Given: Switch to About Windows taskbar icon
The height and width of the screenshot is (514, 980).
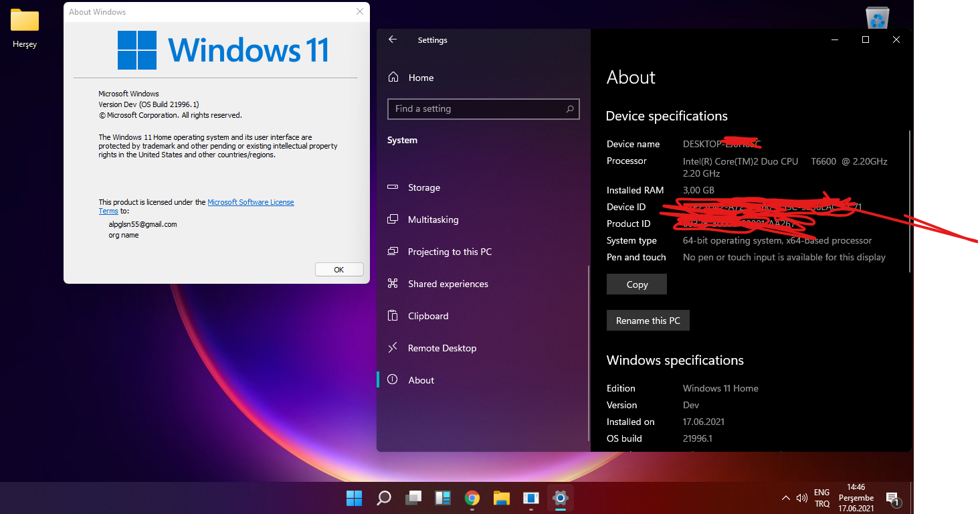Looking at the screenshot, I should coord(531,498).
